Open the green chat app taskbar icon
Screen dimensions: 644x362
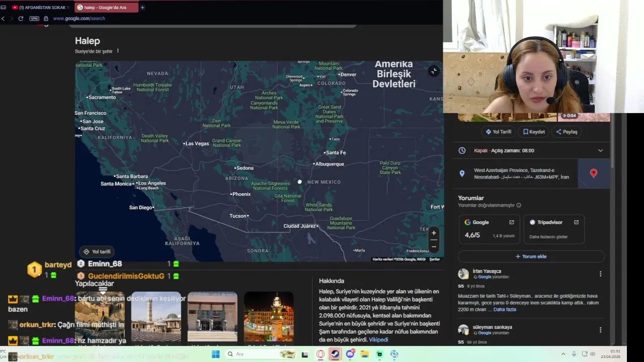click(379, 354)
